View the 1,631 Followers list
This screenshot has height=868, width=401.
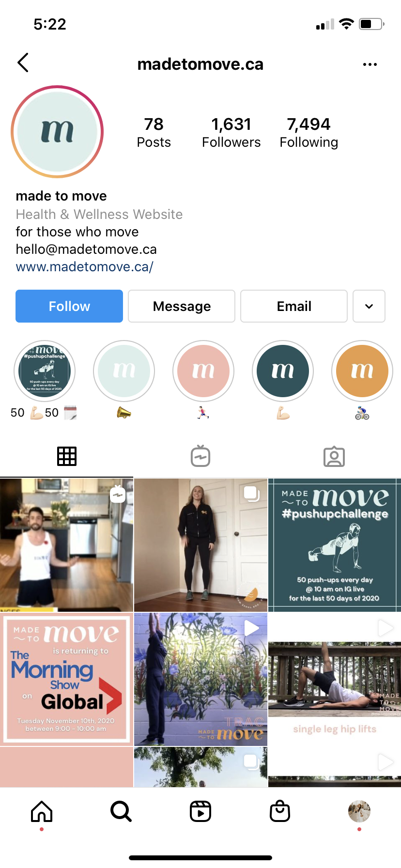pyautogui.click(x=231, y=132)
